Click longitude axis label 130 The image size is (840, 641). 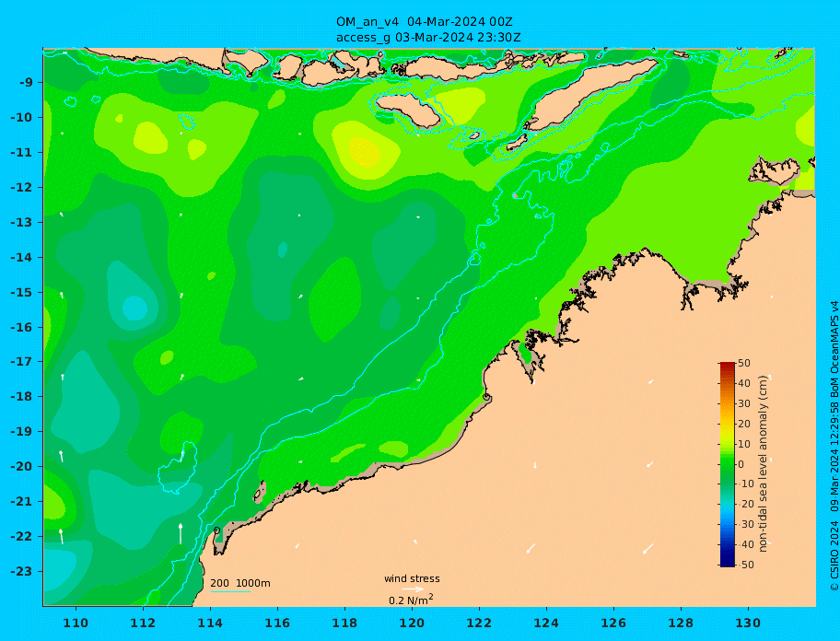coord(749,624)
